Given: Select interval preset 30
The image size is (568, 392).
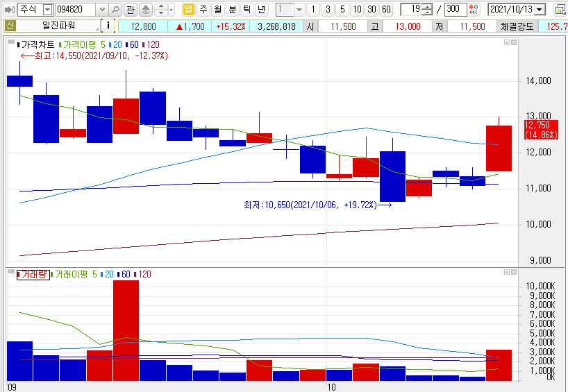Looking at the screenshot, I should pyautogui.click(x=371, y=10).
